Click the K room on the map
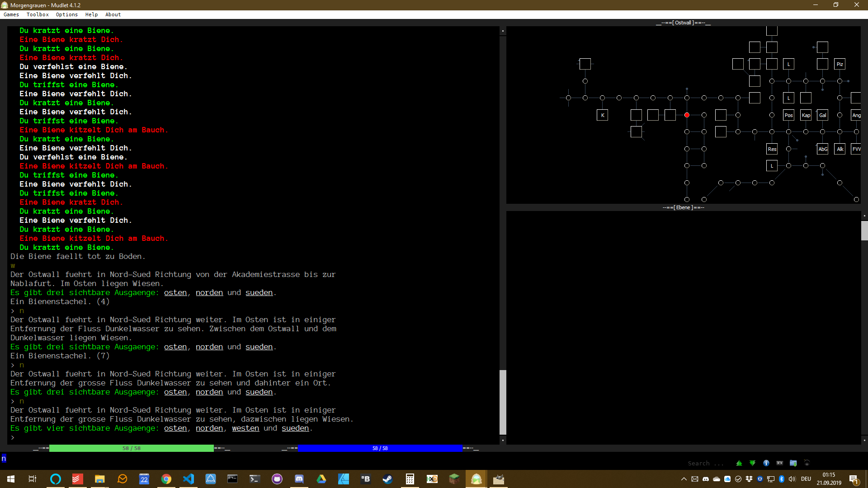This screenshot has width=868, height=488. click(602, 115)
